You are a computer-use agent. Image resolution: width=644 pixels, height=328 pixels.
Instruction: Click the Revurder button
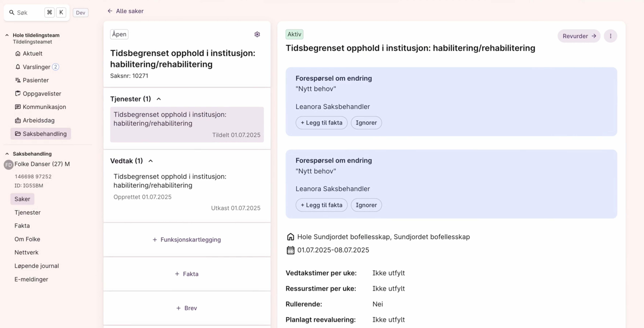tap(579, 36)
